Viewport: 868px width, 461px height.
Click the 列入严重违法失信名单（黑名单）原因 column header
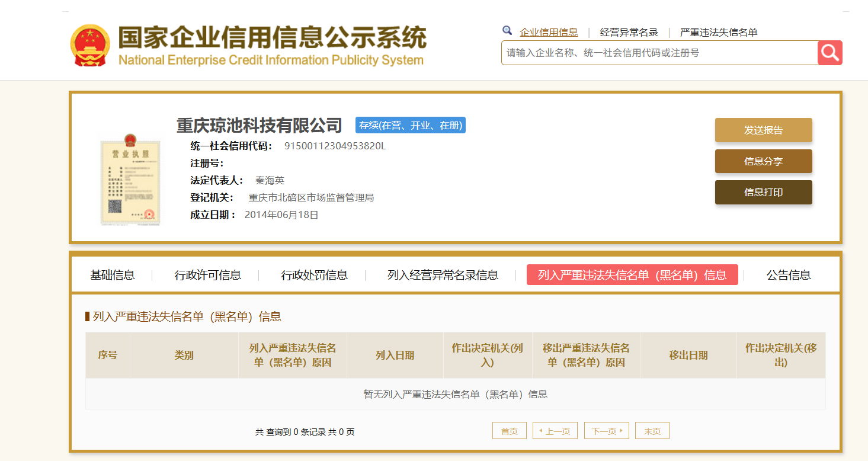click(293, 356)
